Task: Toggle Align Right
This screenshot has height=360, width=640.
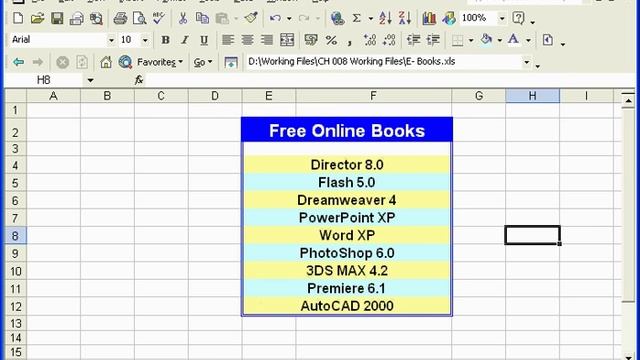Action: click(x=267, y=40)
